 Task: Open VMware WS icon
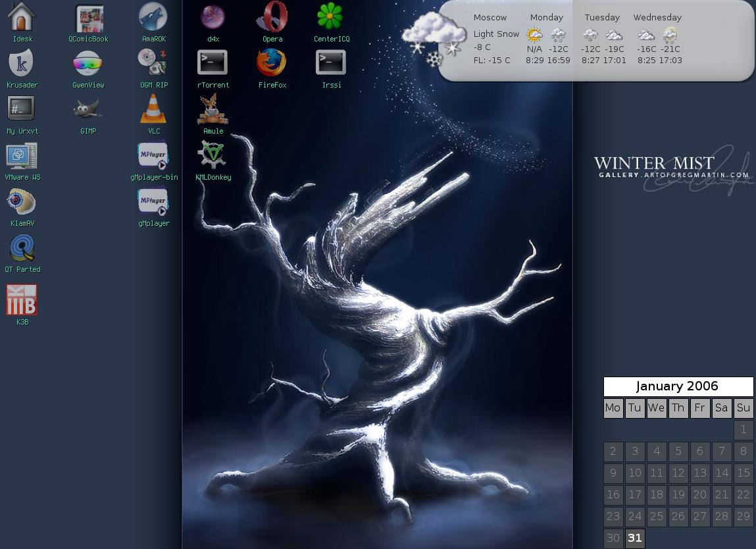(x=21, y=155)
